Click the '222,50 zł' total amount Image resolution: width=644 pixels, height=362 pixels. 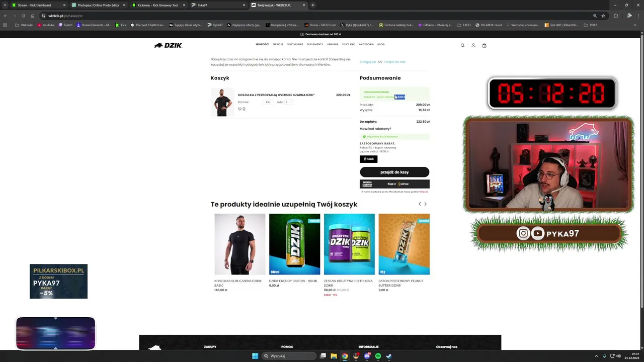(x=423, y=122)
